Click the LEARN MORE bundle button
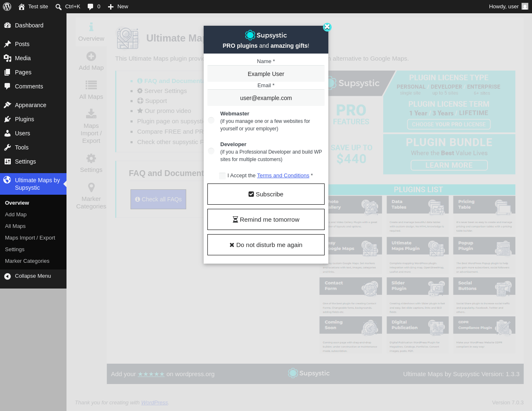This screenshot has height=411, width=532. click(x=449, y=165)
